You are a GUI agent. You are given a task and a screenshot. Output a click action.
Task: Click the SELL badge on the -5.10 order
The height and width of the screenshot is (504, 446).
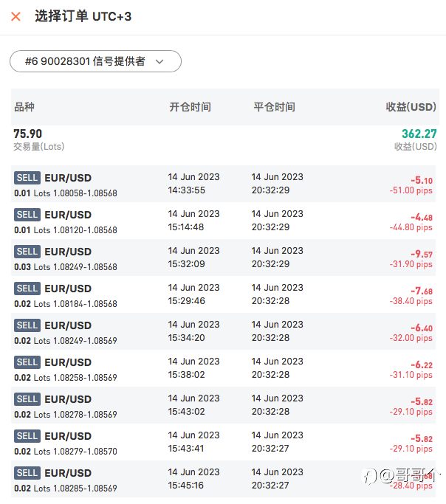(27, 177)
